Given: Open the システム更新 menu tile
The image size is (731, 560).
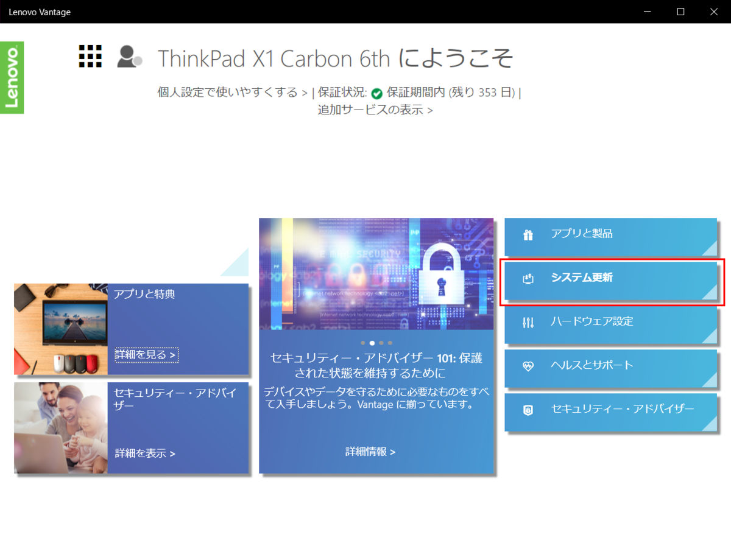Looking at the screenshot, I should 610,281.
